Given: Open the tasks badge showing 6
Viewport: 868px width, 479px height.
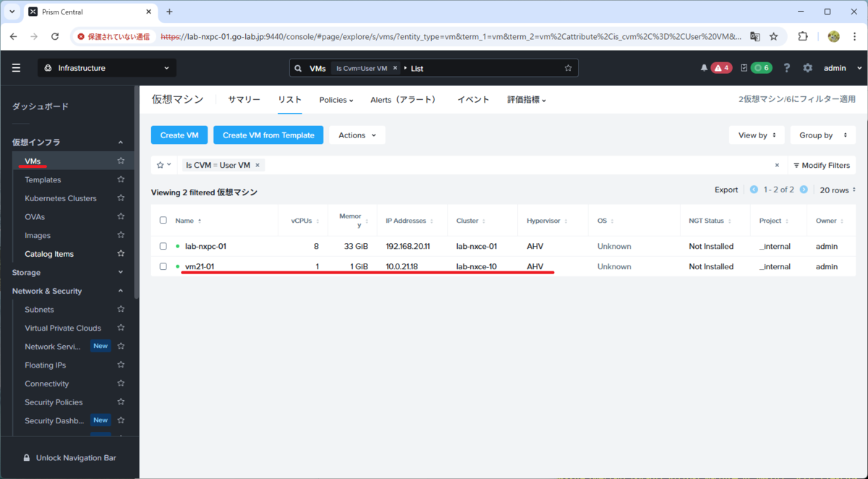Looking at the screenshot, I should pos(761,68).
